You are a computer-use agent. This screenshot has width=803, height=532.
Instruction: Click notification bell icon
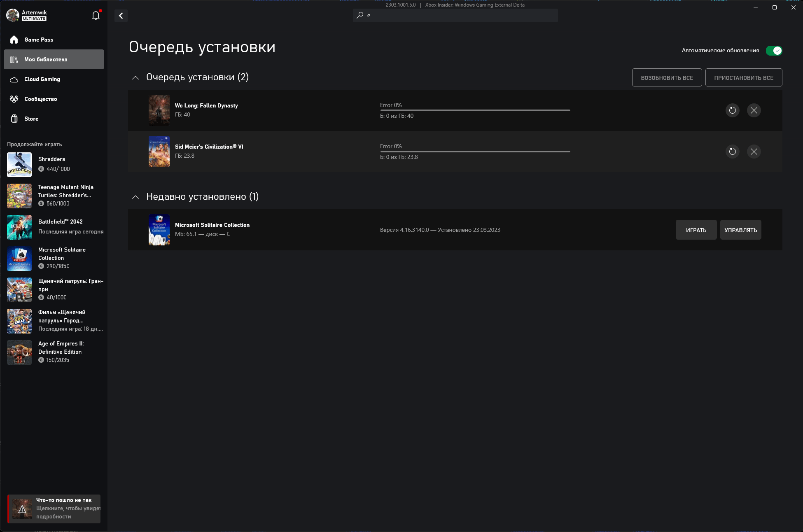coord(95,15)
